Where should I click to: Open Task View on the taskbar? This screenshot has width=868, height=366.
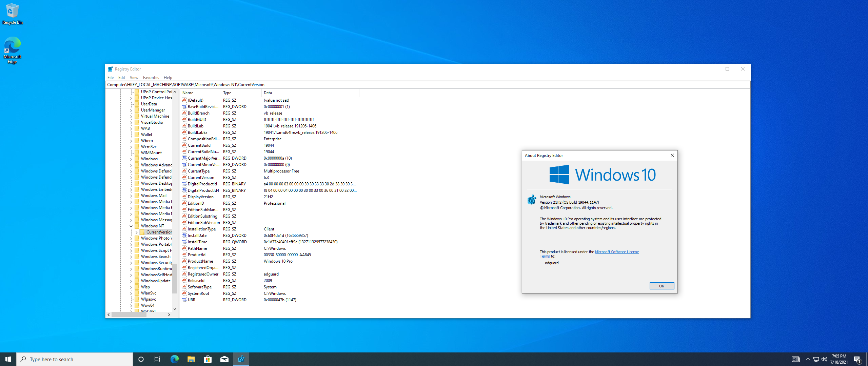coord(157,359)
